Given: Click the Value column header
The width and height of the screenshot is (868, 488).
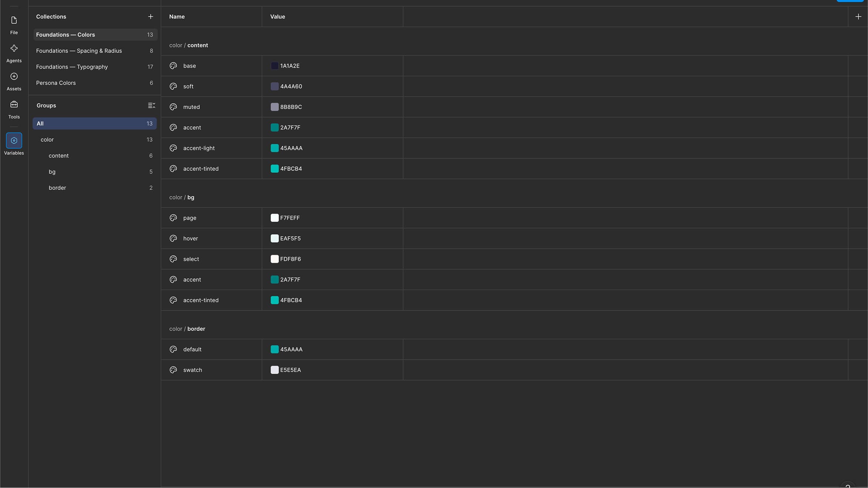Looking at the screenshot, I should 277,17.
